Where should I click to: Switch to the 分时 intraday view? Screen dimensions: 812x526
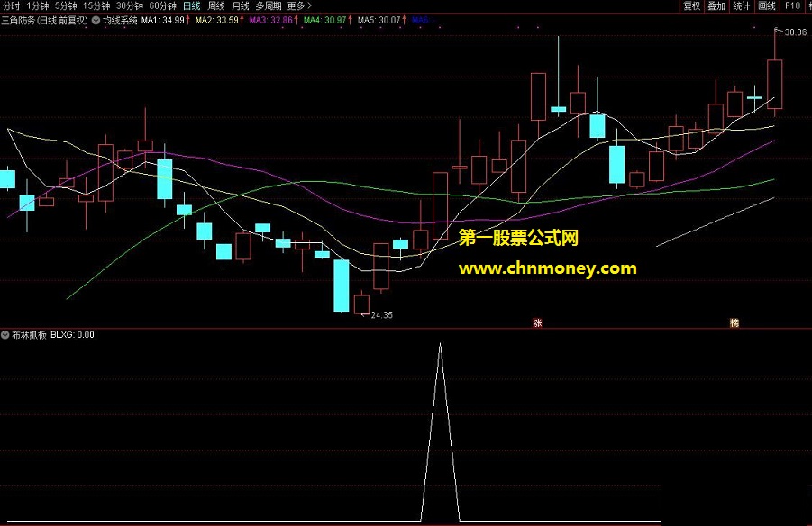pos(11,5)
